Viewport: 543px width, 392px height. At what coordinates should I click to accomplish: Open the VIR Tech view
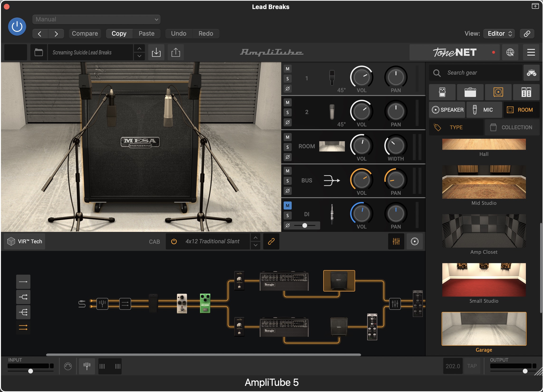(x=25, y=242)
